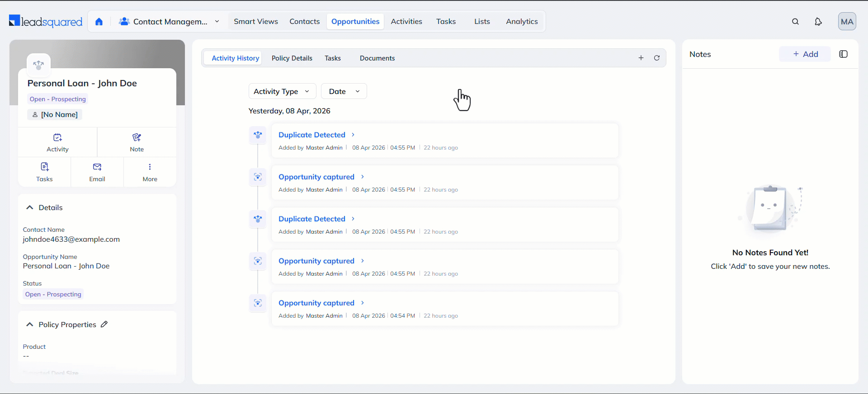Expand the Contact Management menu dropdown
The width and height of the screenshot is (868, 394).
tap(217, 22)
